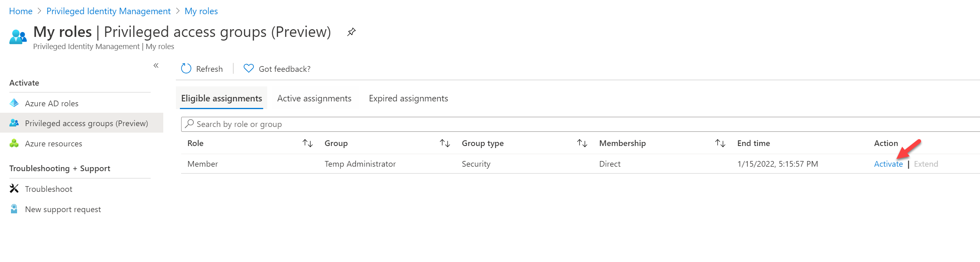Select Privileged access groups (Preview) menu item
This screenshot has width=980, height=262.
pyautogui.click(x=82, y=123)
